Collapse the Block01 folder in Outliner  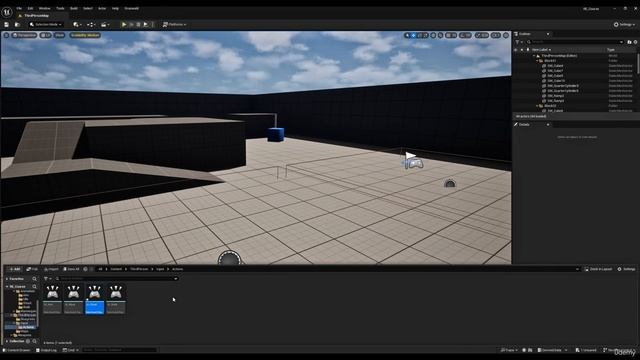pyautogui.click(x=537, y=61)
